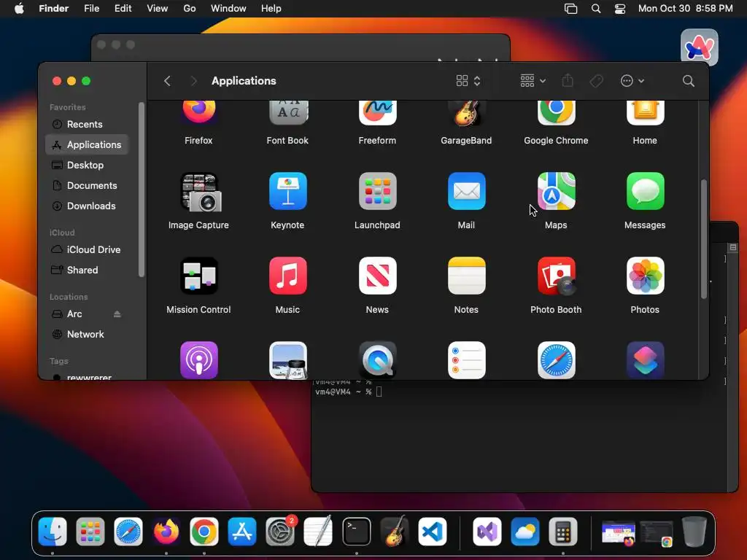Select Google Chrome in the Finder window
747x560 pixels.
556,112
